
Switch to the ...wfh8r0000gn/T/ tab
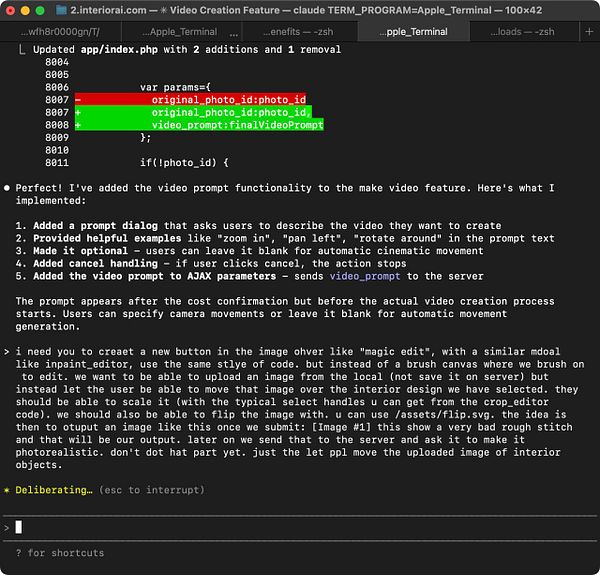tap(60, 32)
